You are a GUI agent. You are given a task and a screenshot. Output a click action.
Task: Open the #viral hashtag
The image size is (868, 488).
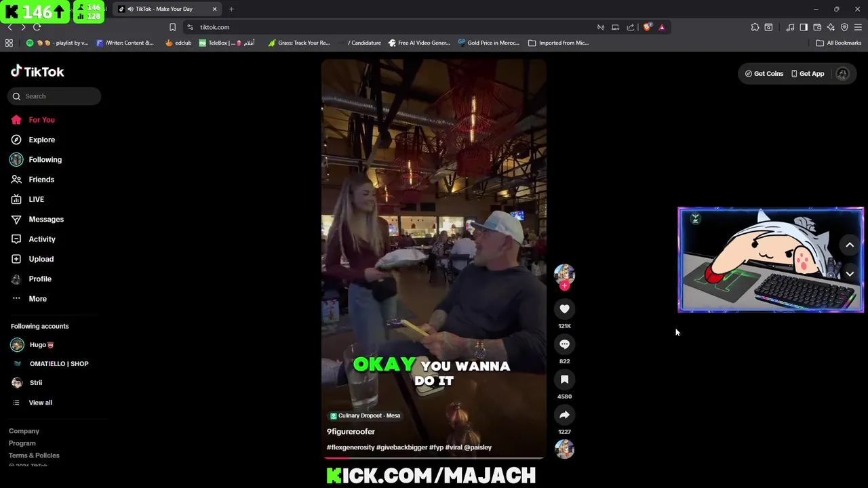coord(454,447)
